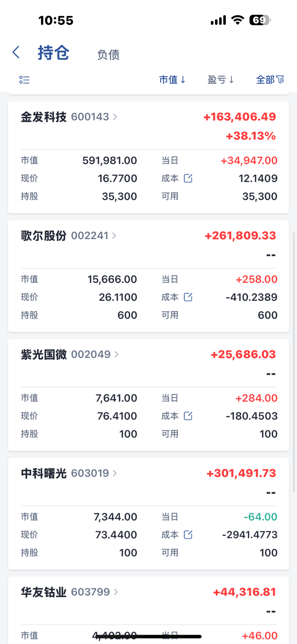Check the battery status indicator
Image resolution: width=297 pixels, height=644 pixels.
(x=260, y=20)
